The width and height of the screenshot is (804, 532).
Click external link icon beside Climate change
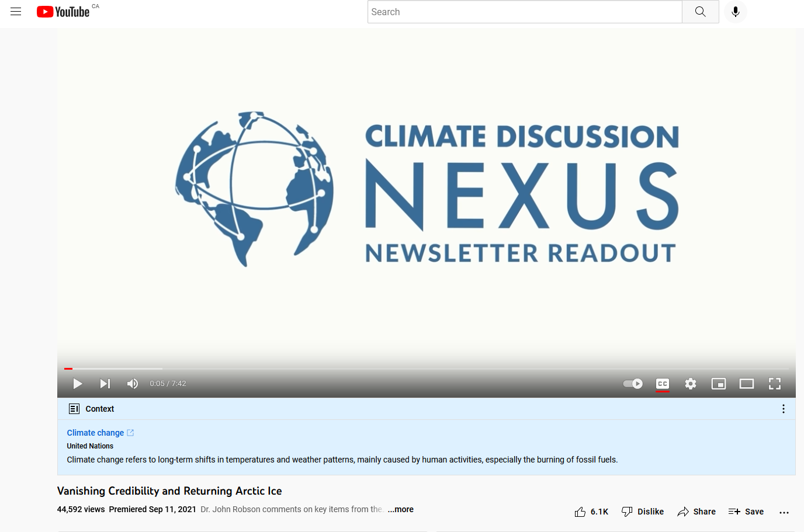(130, 433)
